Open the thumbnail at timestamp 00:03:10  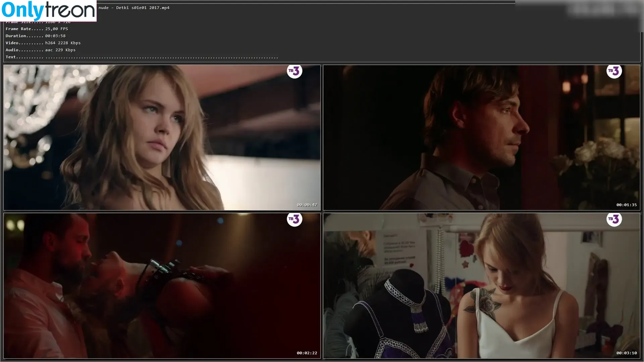coord(482,286)
